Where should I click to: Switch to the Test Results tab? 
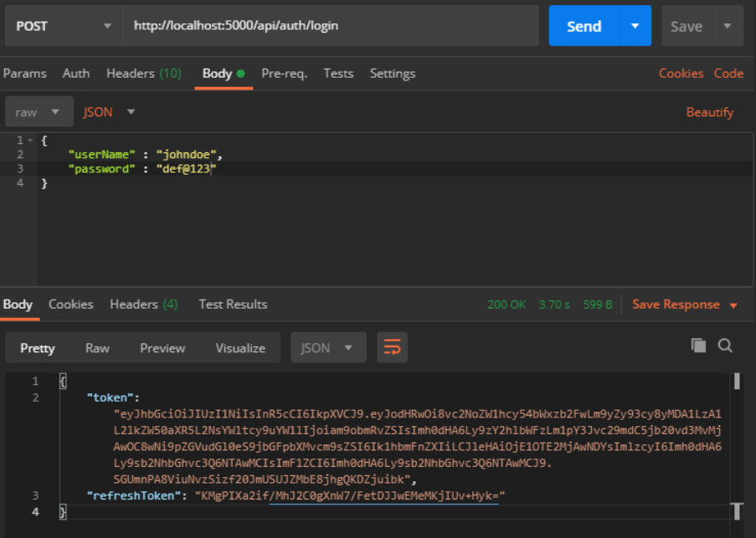(x=233, y=305)
